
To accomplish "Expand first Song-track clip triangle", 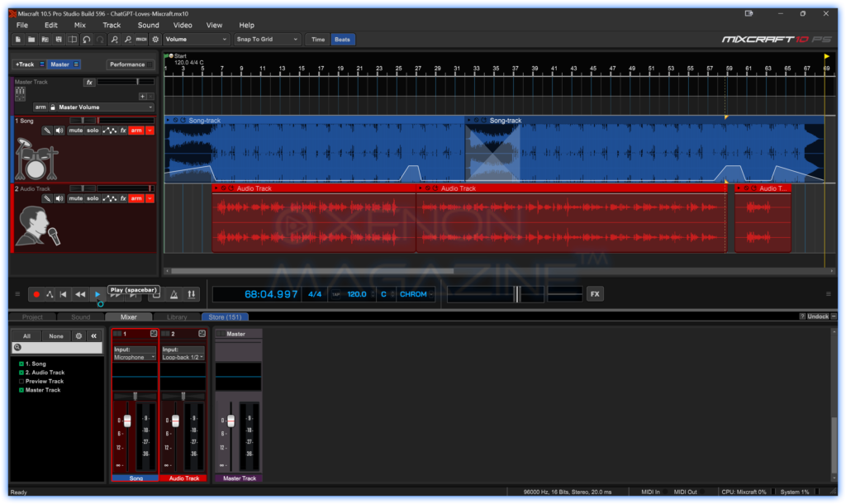I will click(168, 121).
